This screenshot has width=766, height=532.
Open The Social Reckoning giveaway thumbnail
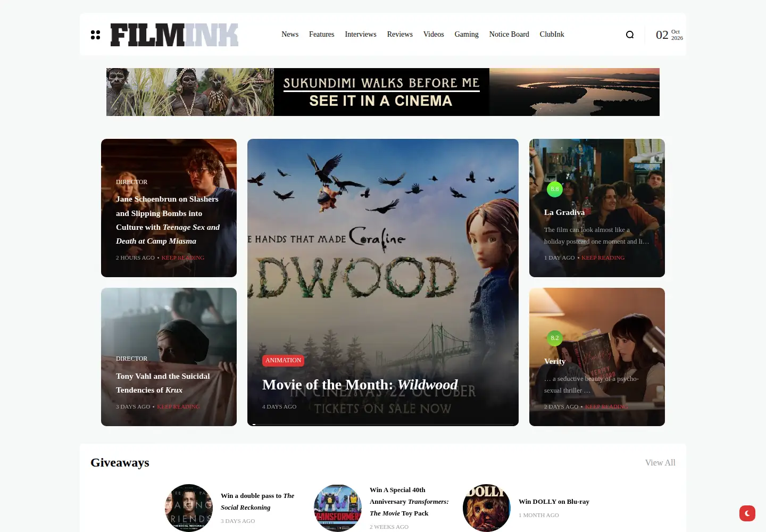(x=189, y=508)
